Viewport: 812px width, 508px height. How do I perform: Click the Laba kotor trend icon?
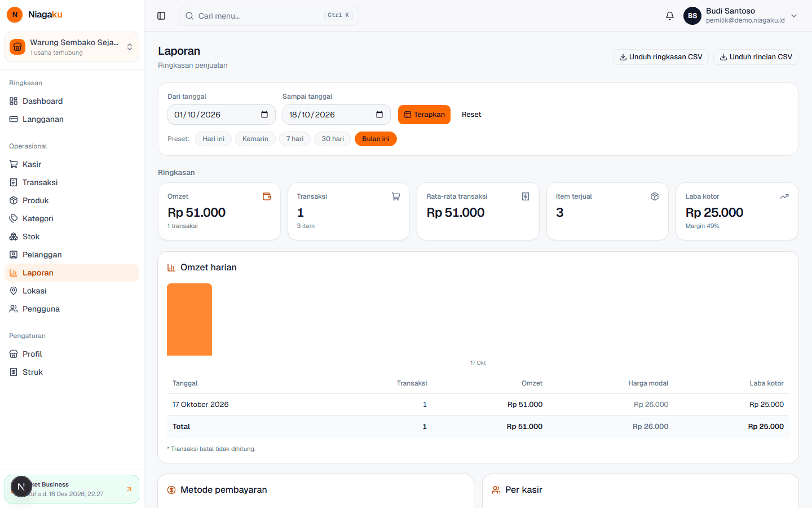(x=784, y=196)
